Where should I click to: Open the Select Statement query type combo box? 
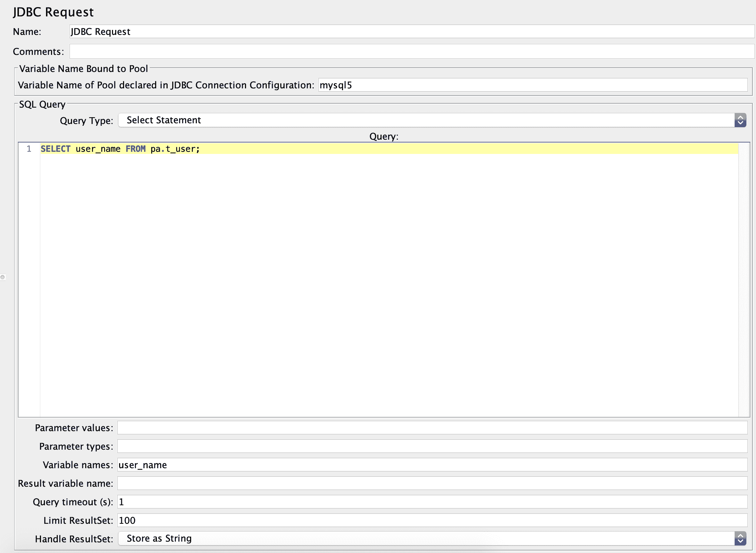tap(424, 120)
